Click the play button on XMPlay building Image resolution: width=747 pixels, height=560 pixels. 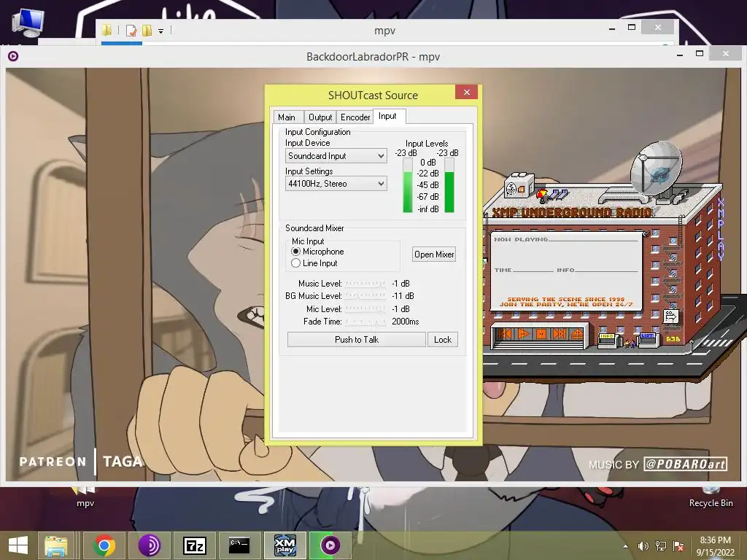(524, 334)
